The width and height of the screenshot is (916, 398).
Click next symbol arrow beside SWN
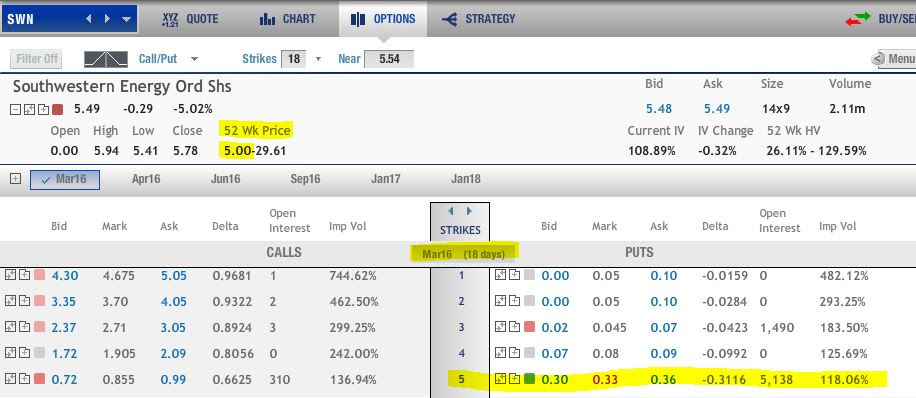click(x=107, y=19)
